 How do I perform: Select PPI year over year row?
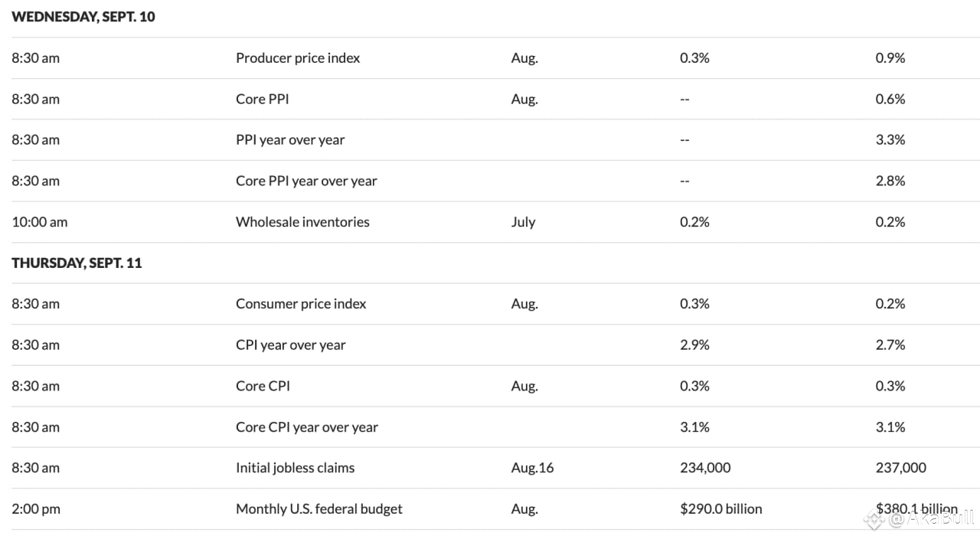click(290, 140)
